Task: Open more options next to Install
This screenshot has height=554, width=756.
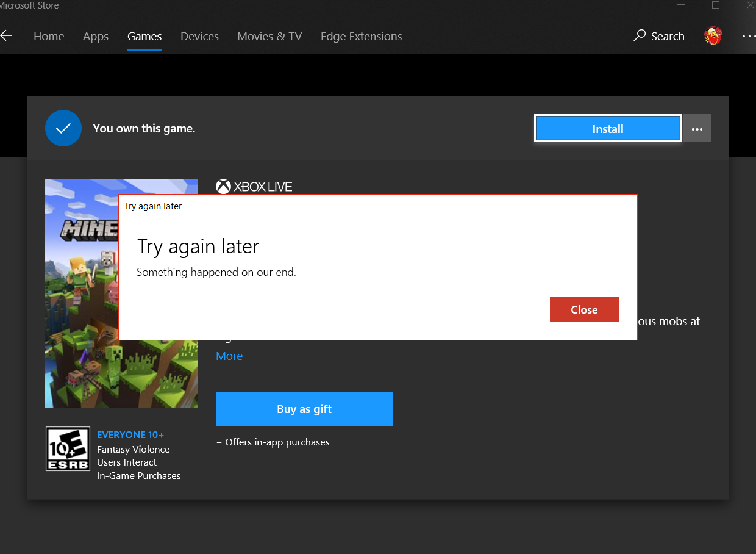Action: coord(697,129)
